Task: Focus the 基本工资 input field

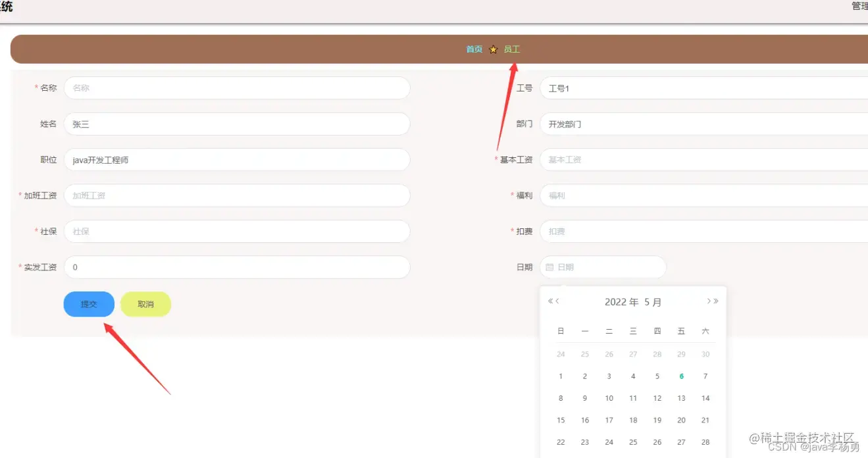Action: tap(703, 159)
